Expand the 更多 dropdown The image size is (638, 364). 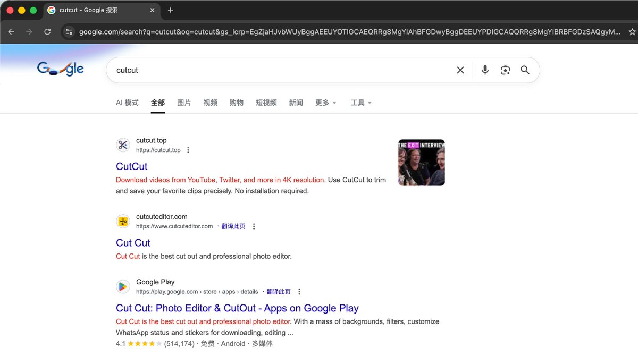pyautogui.click(x=325, y=103)
